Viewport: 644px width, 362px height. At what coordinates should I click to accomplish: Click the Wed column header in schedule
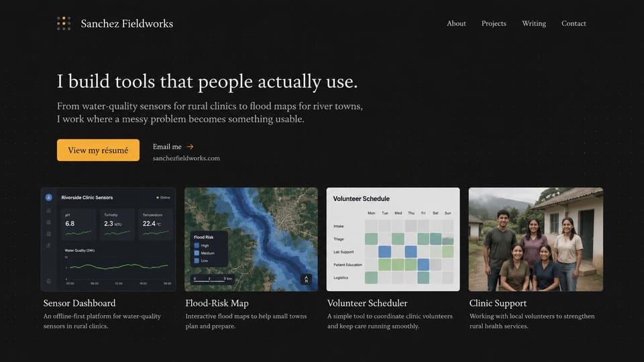[398, 213]
